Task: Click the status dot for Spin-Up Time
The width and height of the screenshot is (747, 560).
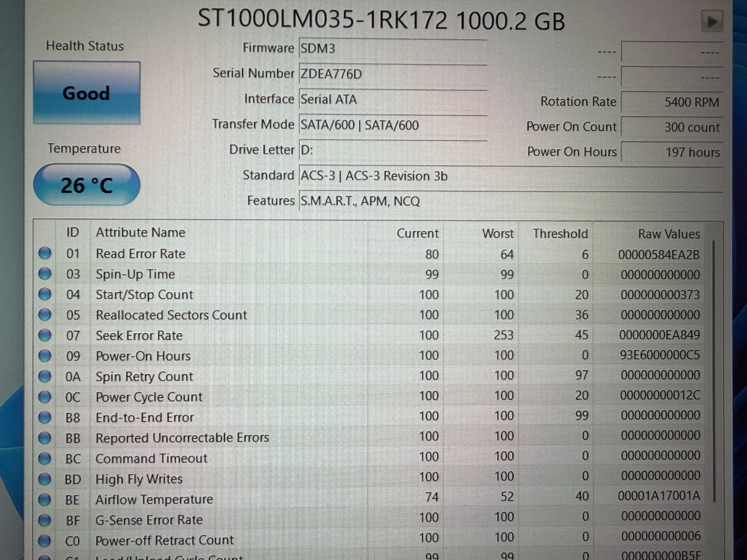Action: (45, 274)
